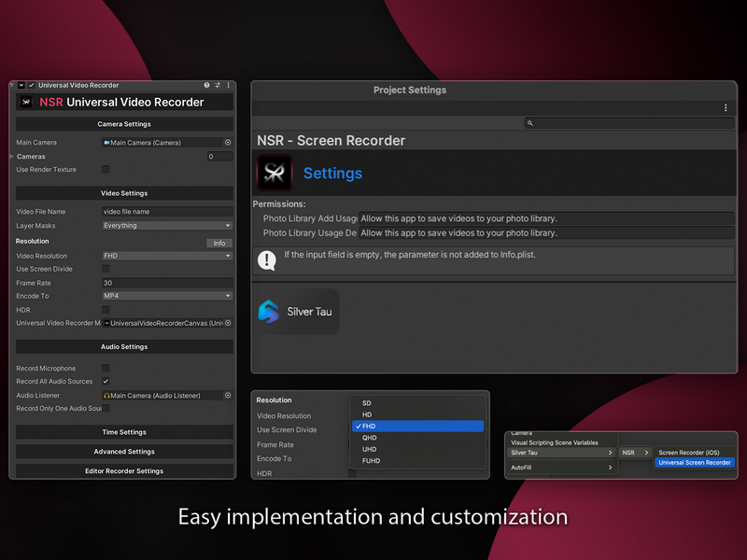Expand the NSR submenu
Image resolution: width=747 pixels, height=560 pixels.
(635, 453)
